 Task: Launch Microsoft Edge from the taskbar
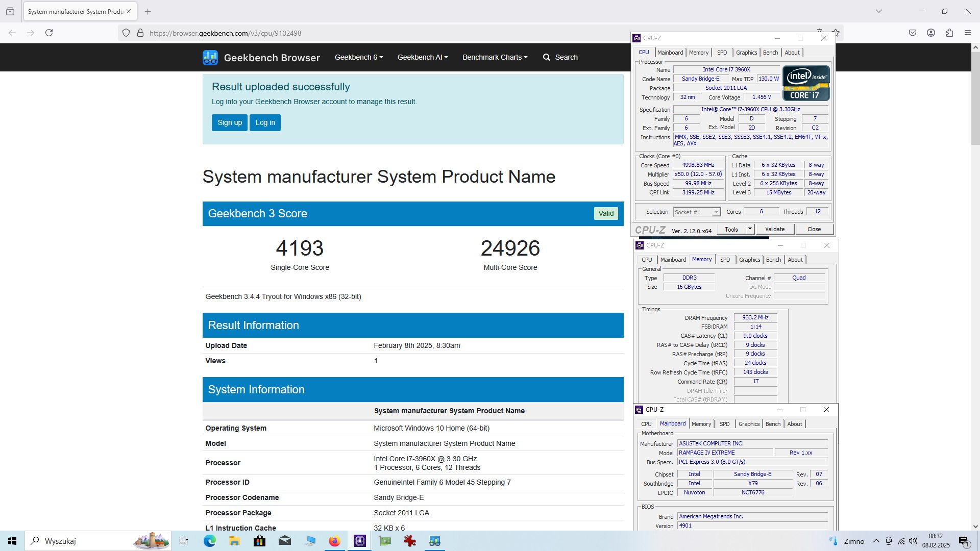[210, 541]
